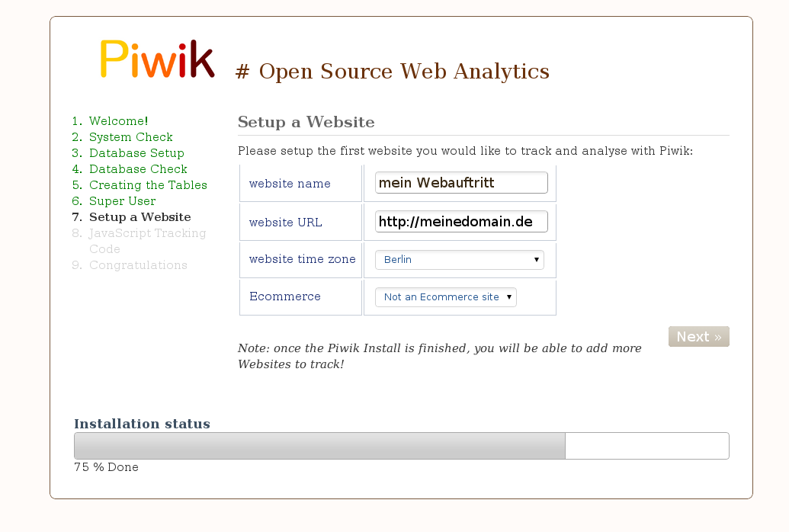The height and width of the screenshot is (532, 789).
Task: Click the Setup a Website heading
Action: [x=306, y=122]
